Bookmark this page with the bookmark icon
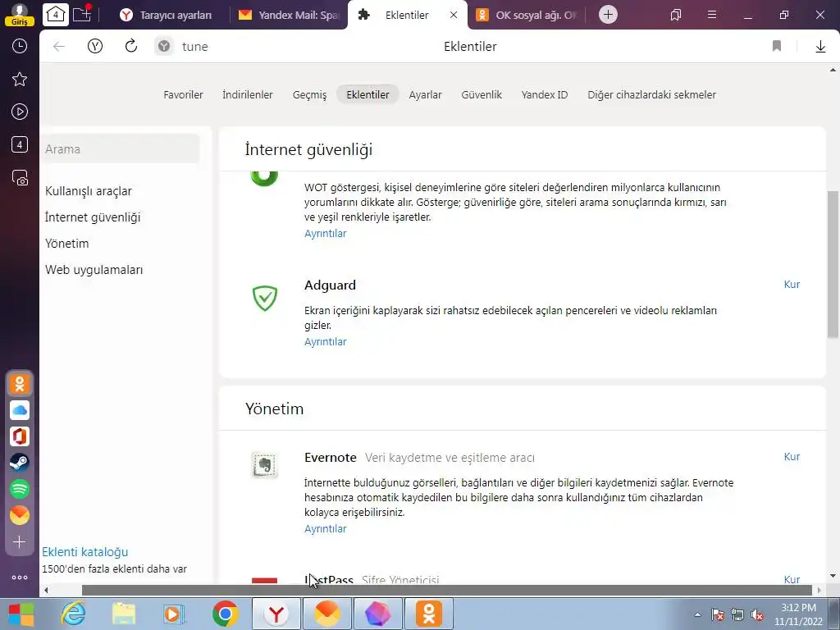The height and width of the screenshot is (630, 840). [777, 46]
